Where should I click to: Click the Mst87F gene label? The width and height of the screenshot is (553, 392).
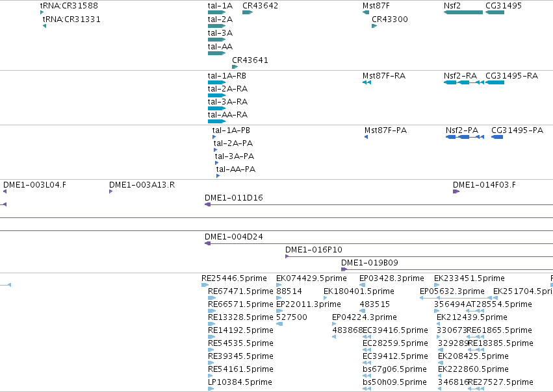click(376, 6)
